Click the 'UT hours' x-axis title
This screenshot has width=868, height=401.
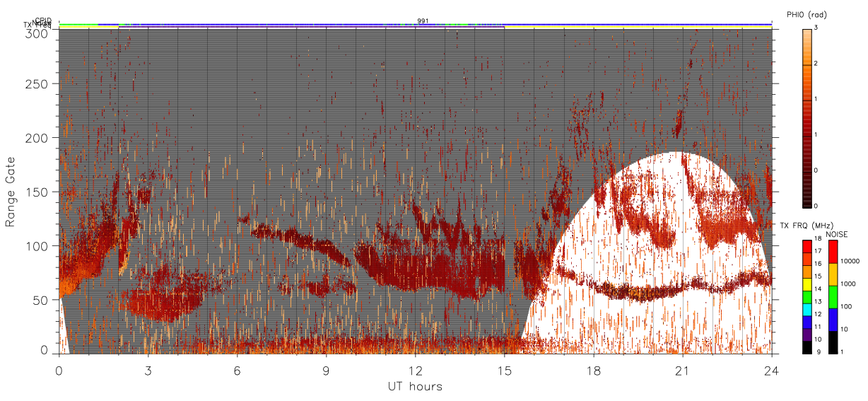(x=415, y=387)
